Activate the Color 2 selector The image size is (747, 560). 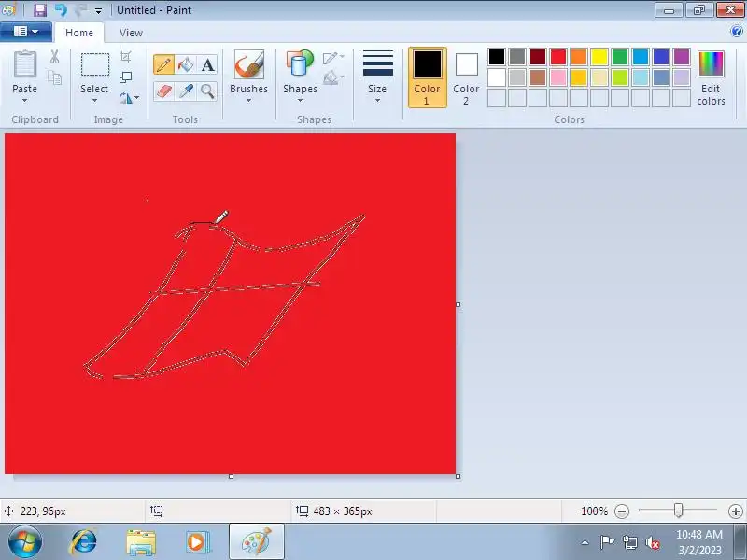[x=466, y=77]
